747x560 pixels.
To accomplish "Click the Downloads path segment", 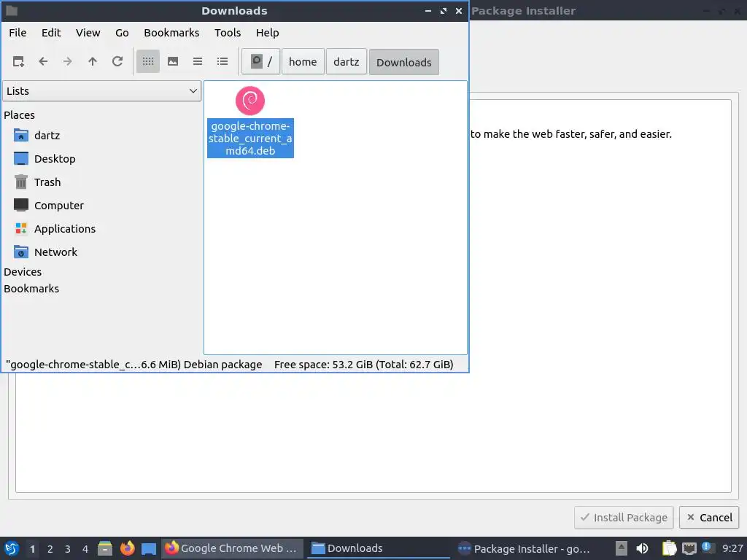I will pos(404,63).
